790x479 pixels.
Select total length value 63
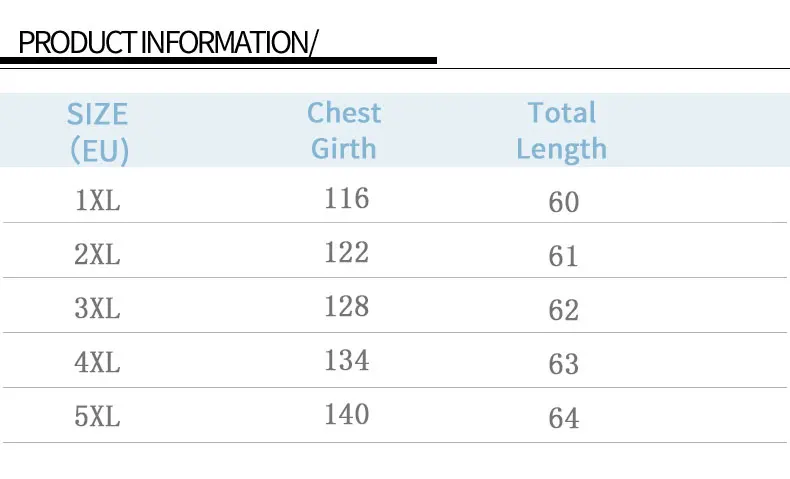564,364
